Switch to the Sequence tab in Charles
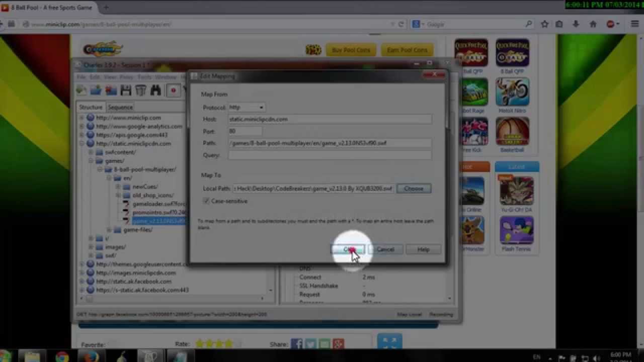Viewport: 644px width, 362px height. coord(120,107)
